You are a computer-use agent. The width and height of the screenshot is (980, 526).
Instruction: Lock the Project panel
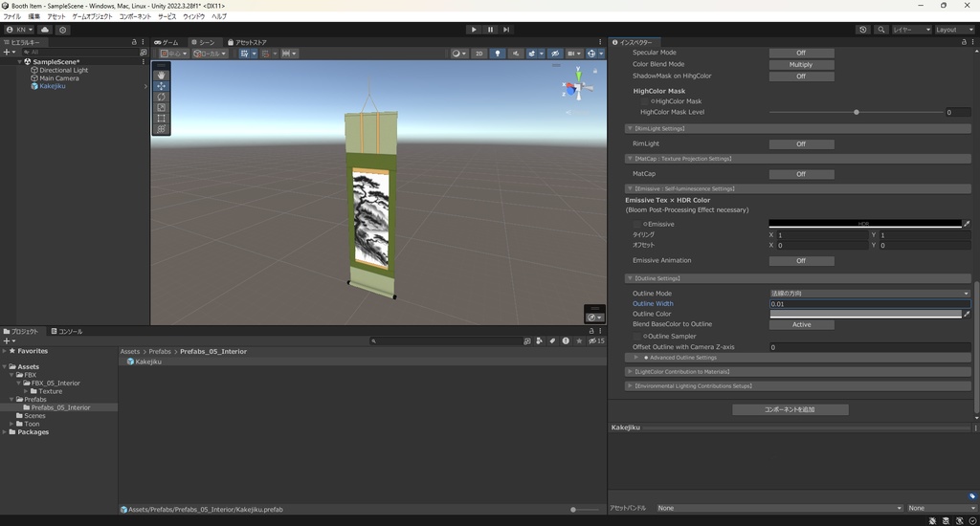point(591,331)
